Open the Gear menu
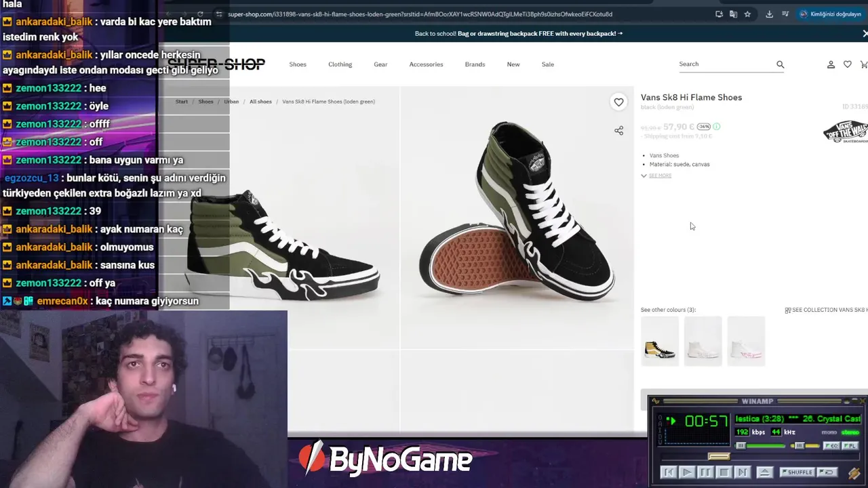Viewport: 868px width, 488px height. coord(380,64)
